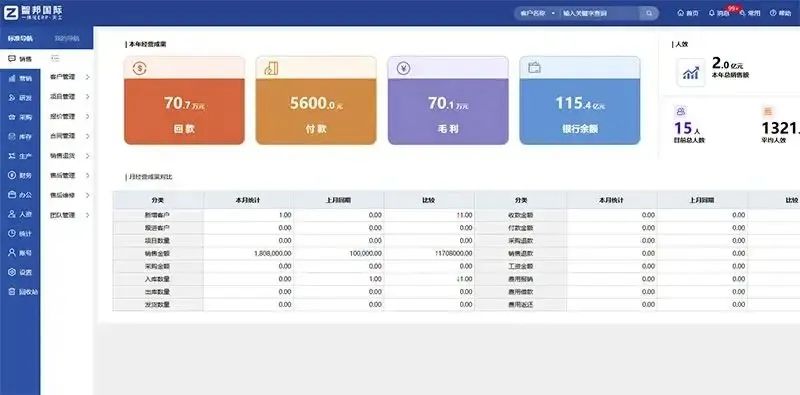Open the 办公 module in sidebar
Screen dimensions: 800x395
20,195
